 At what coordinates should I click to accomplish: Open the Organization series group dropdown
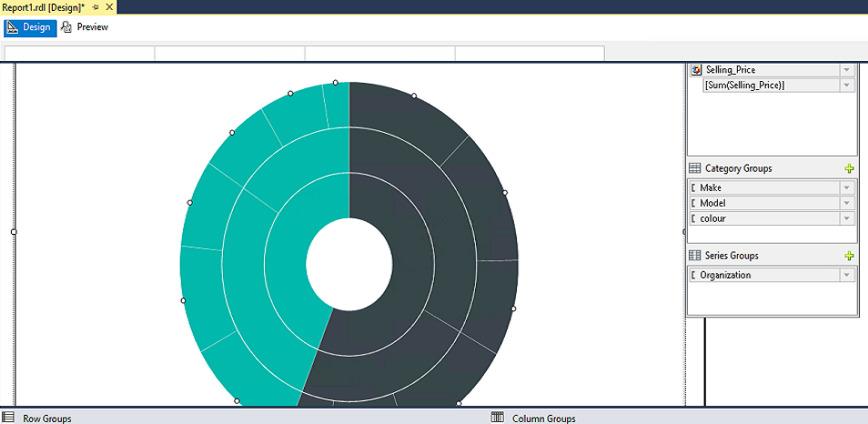tap(846, 275)
